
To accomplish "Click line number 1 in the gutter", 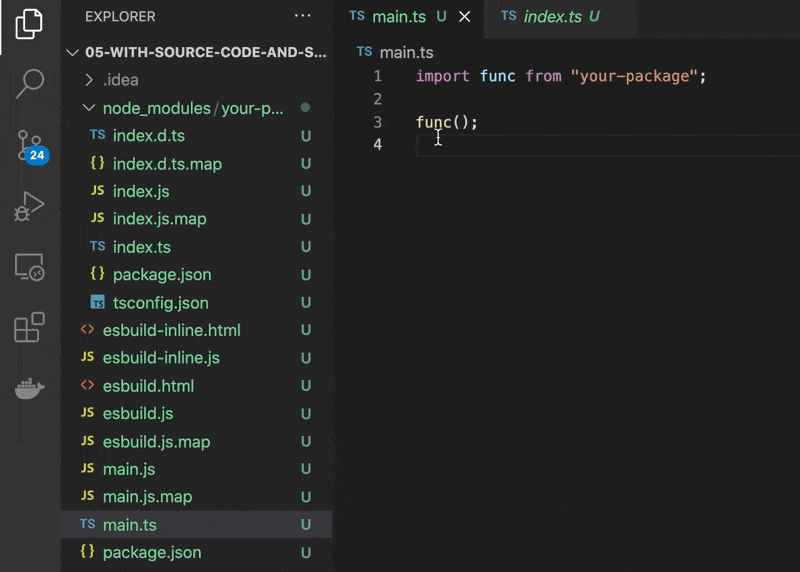I will coord(377,76).
